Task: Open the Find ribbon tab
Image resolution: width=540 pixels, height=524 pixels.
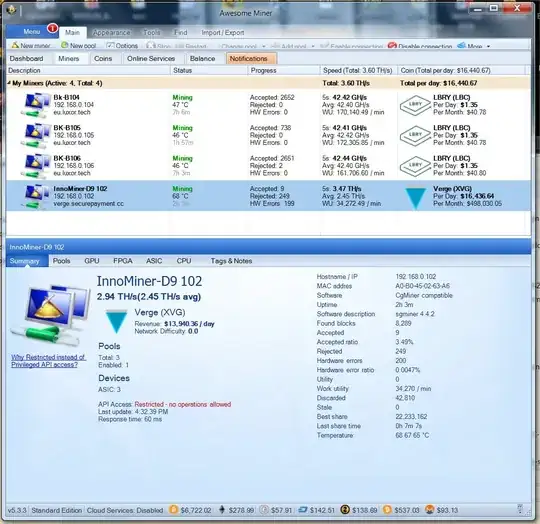Action: 180,33
